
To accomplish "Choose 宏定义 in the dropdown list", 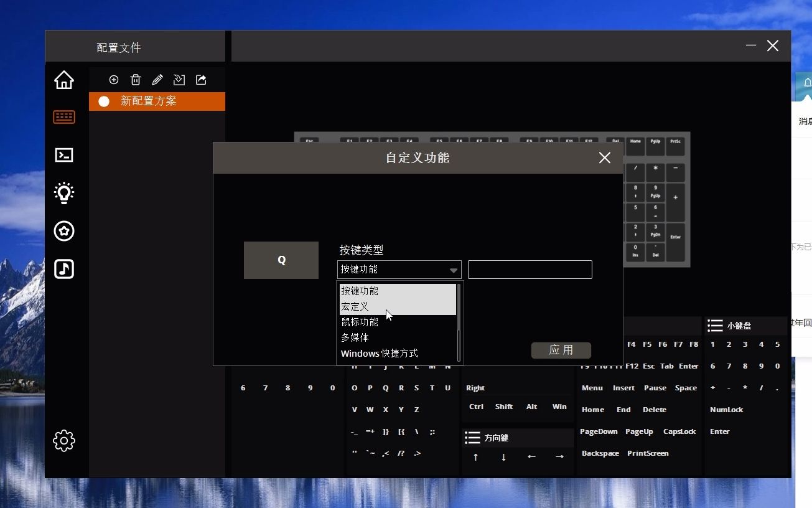I will (398, 307).
